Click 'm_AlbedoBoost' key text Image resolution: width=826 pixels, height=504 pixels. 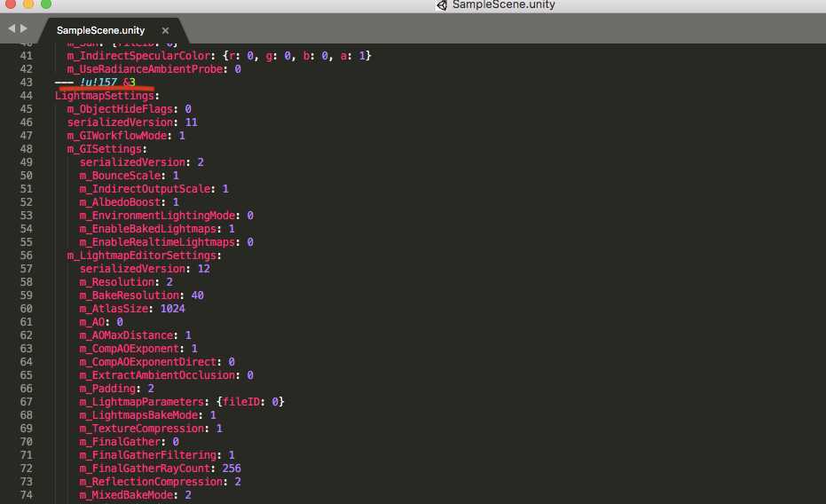[x=120, y=202]
